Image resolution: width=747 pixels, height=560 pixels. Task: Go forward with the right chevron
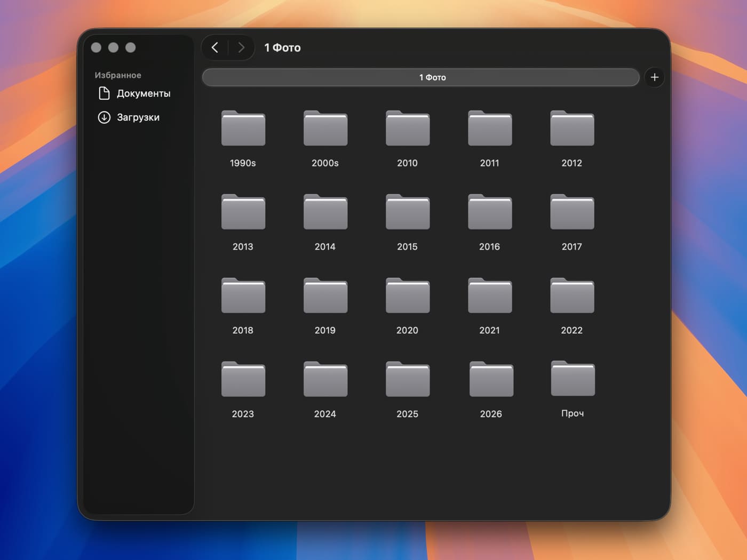241,47
